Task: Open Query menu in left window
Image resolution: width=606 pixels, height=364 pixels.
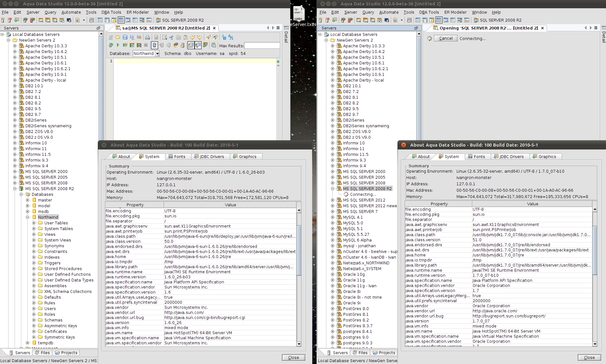Action: [50, 12]
